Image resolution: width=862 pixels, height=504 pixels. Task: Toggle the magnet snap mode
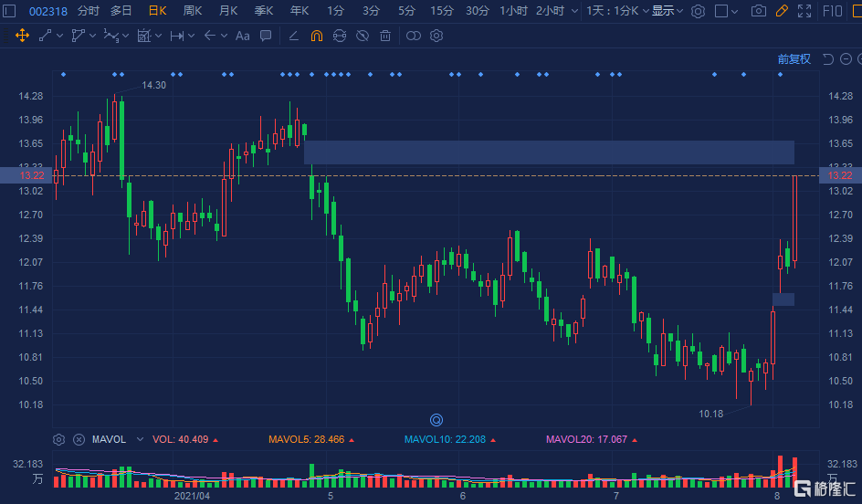tap(316, 37)
